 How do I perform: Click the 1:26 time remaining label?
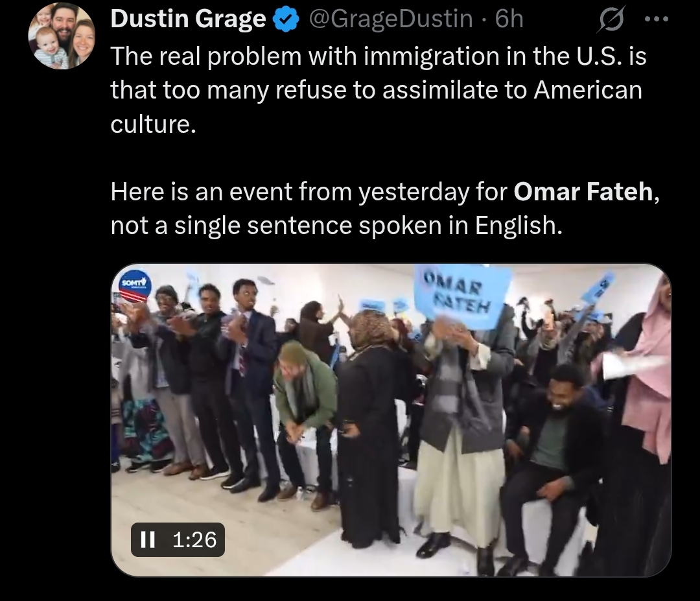point(194,539)
